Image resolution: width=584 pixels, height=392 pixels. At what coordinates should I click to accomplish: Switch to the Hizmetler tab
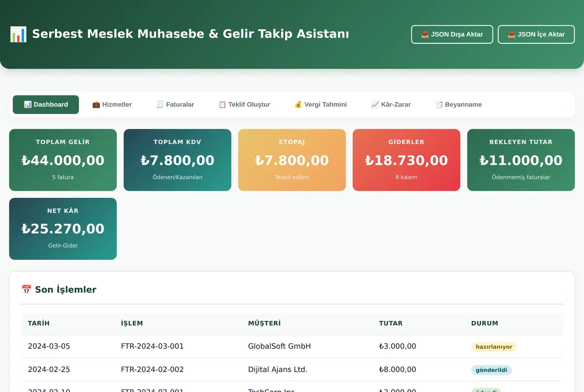[112, 105]
